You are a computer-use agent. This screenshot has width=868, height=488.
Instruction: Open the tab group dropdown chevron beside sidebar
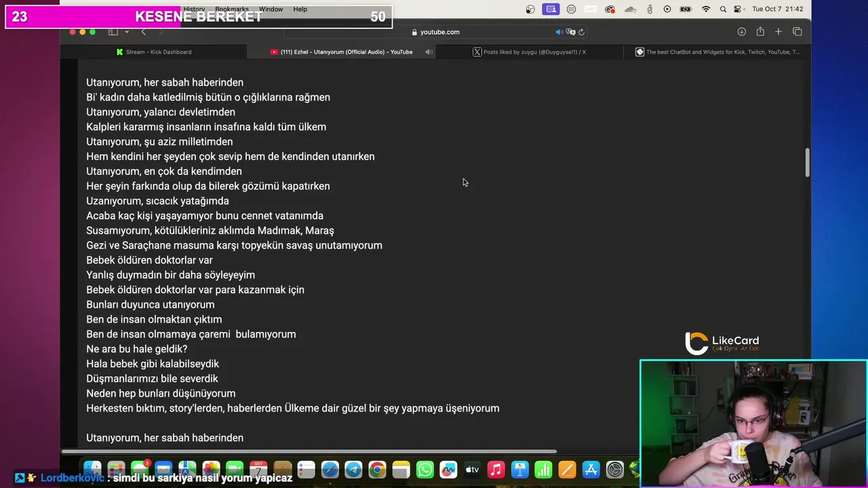[x=127, y=32]
